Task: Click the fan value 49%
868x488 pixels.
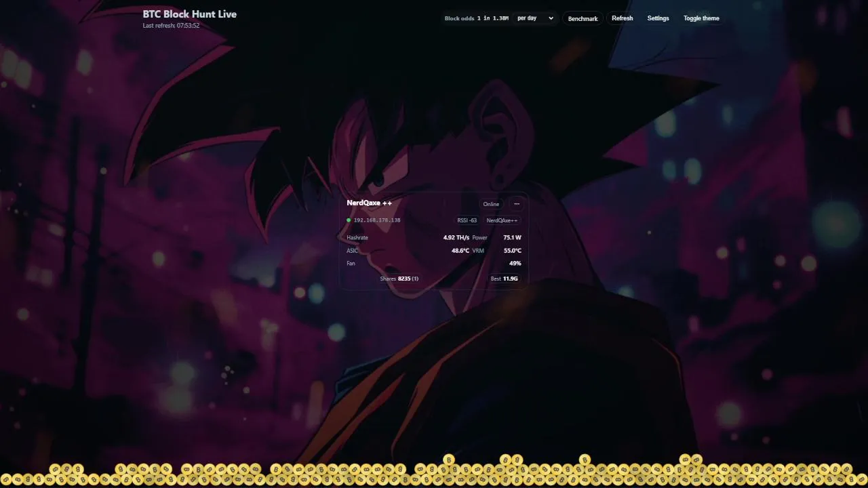Action: (515, 263)
